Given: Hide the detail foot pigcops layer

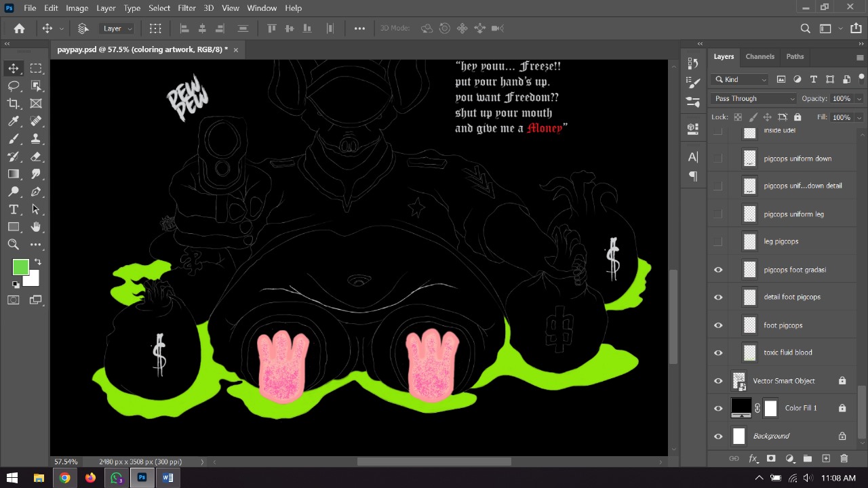Looking at the screenshot, I should 718,298.
